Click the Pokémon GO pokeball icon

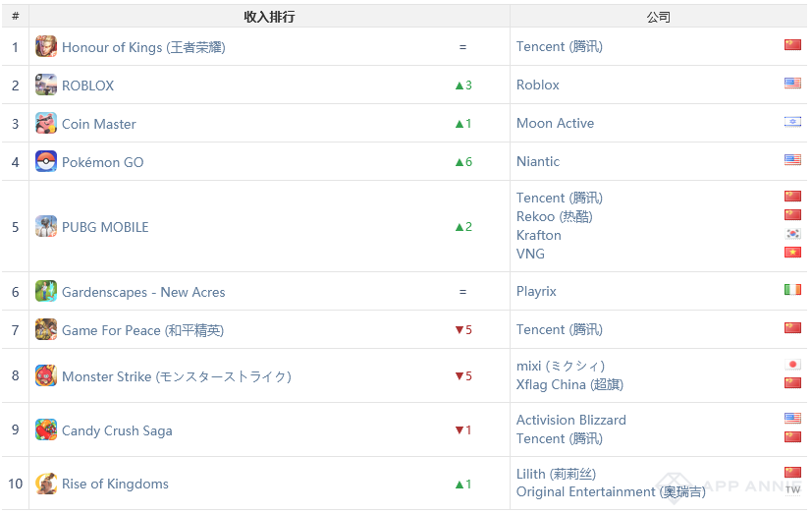point(46,161)
